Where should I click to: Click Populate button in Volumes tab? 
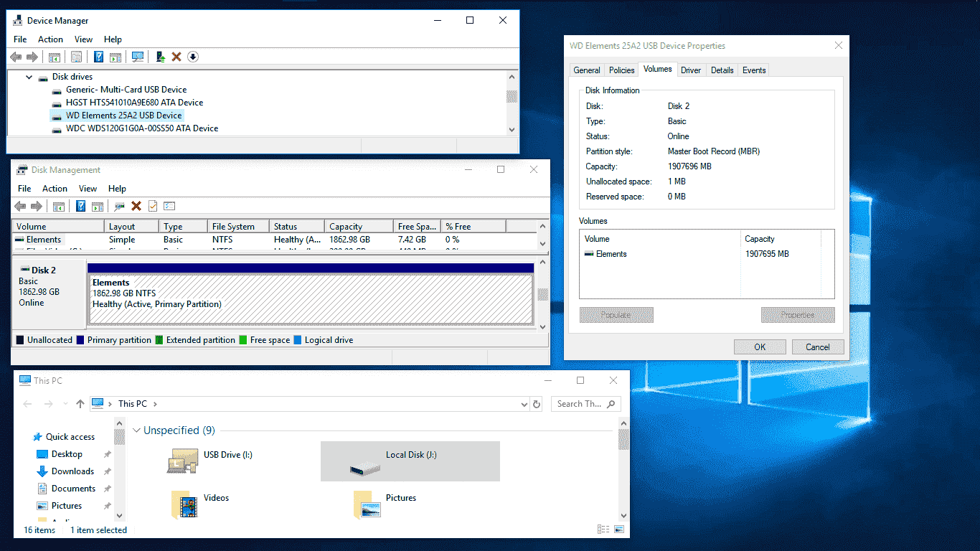(x=616, y=315)
